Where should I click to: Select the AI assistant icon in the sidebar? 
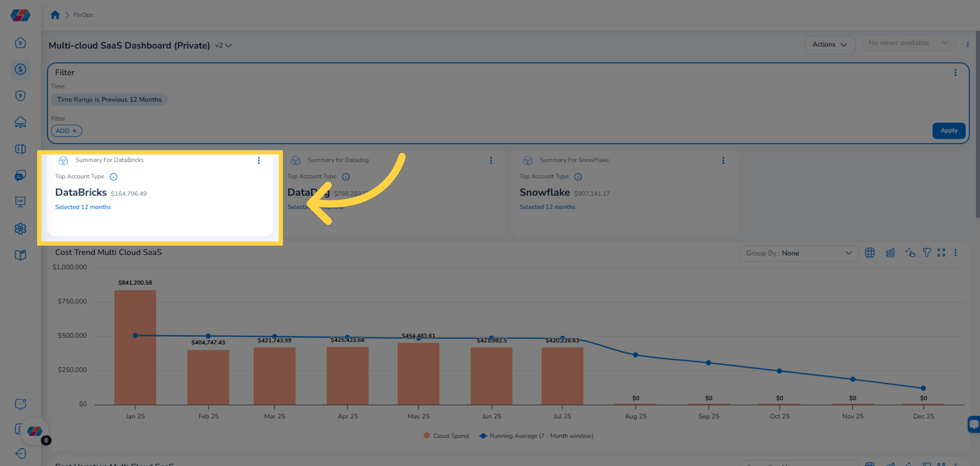coord(20,175)
